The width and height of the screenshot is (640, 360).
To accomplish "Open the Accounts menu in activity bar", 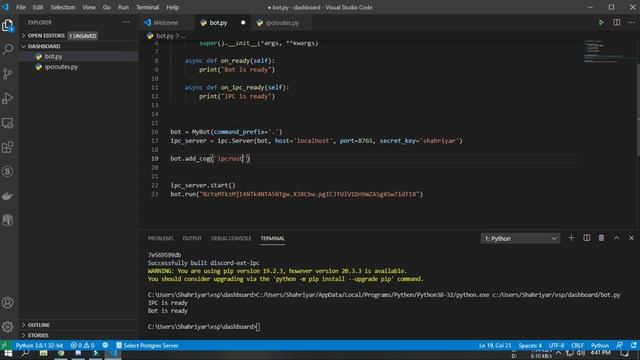I will point(8,302).
